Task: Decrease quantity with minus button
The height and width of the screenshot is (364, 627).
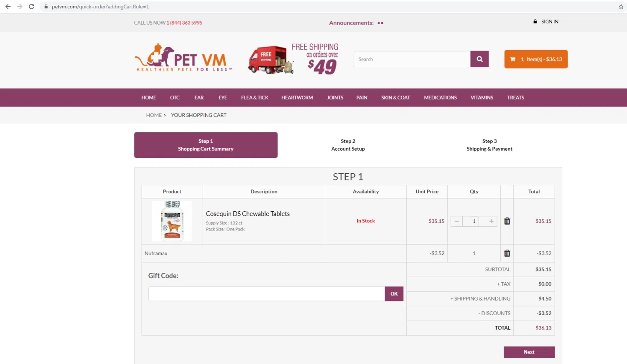Action: (x=457, y=221)
